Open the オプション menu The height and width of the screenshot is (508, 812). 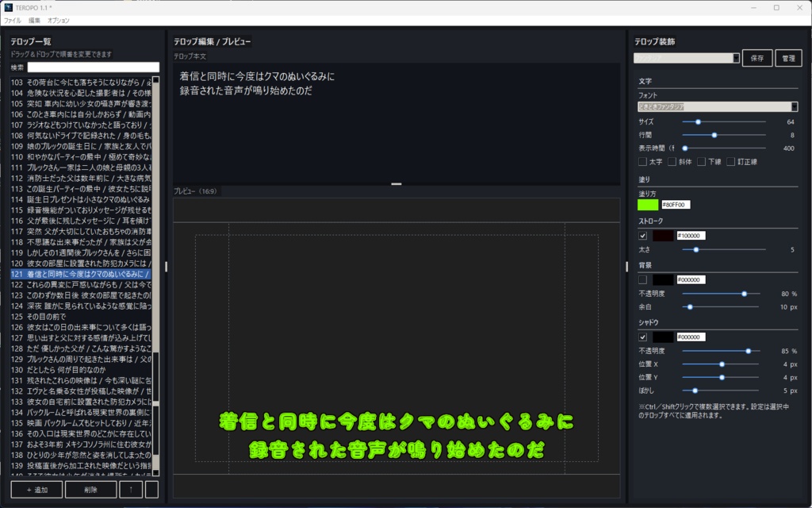(x=58, y=21)
